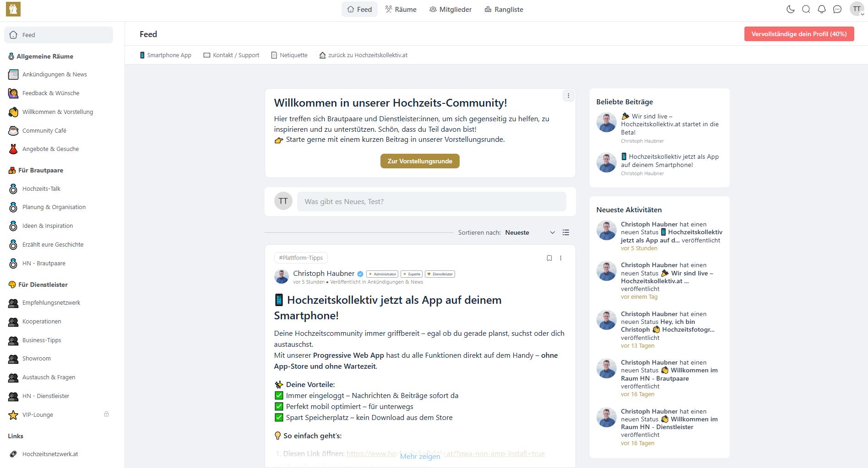The width and height of the screenshot is (868, 468).
Task: Toggle dark mode with the moon icon
Action: click(790, 9)
